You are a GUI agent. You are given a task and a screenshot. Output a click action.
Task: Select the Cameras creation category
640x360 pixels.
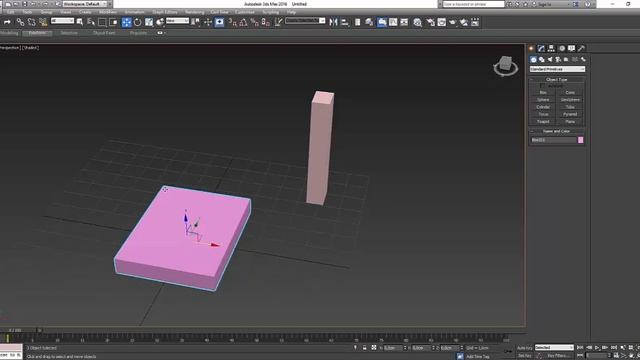pyautogui.click(x=558, y=60)
